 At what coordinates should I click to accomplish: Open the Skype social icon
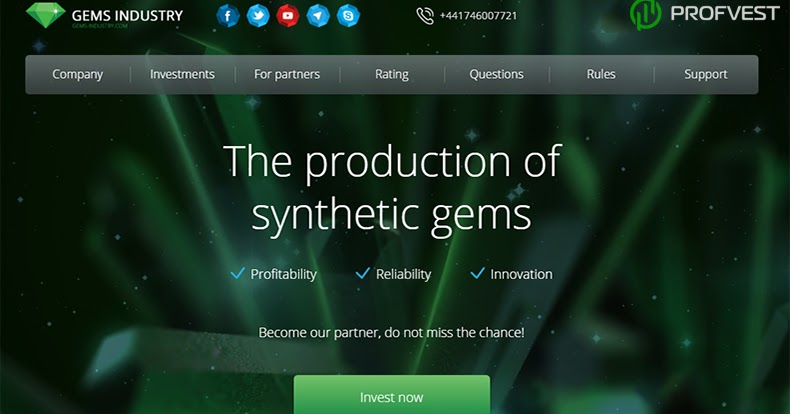click(348, 16)
